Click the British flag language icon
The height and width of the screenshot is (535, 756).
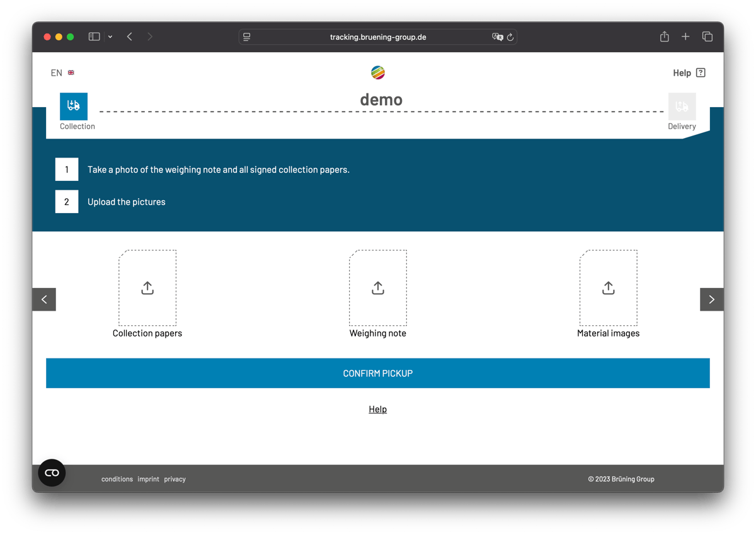coord(71,72)
